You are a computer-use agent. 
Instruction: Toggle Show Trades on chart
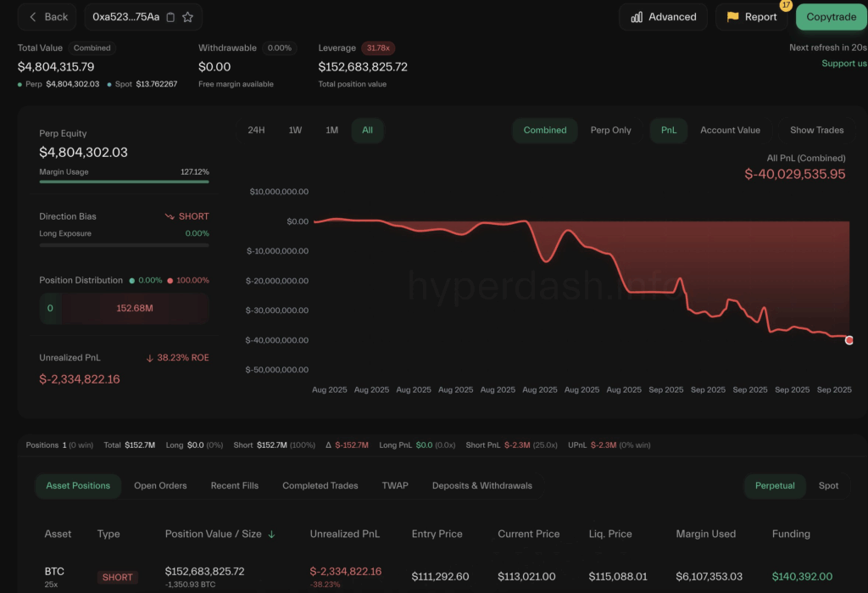point(816,131)
